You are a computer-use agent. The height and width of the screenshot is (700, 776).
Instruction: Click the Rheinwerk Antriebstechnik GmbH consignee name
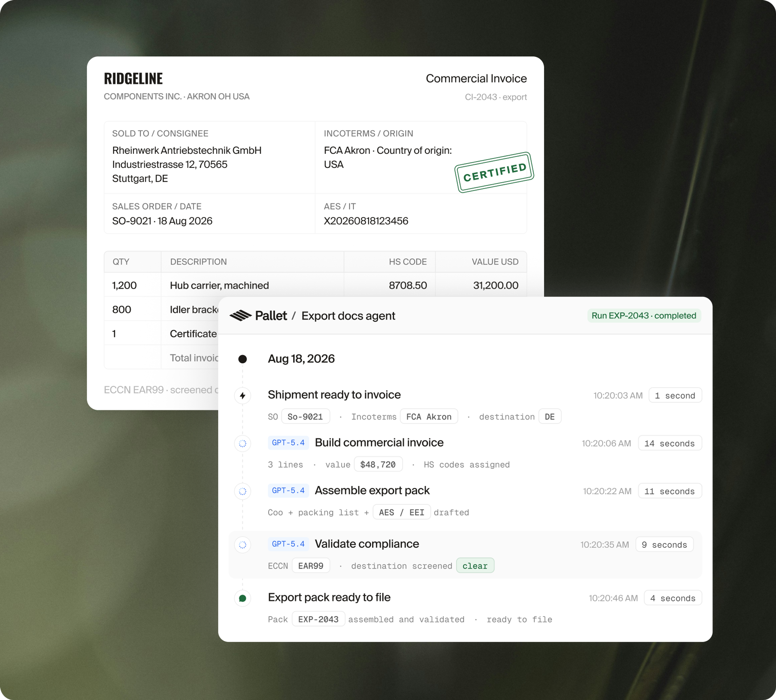point(187,150)
